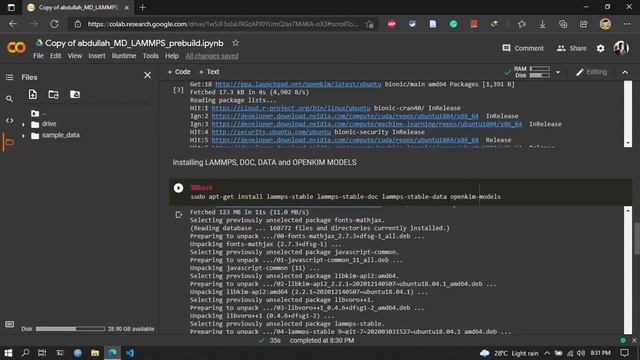The image size is (640, 360).
Task: Click the Colab logo
Action: point(16,48)
